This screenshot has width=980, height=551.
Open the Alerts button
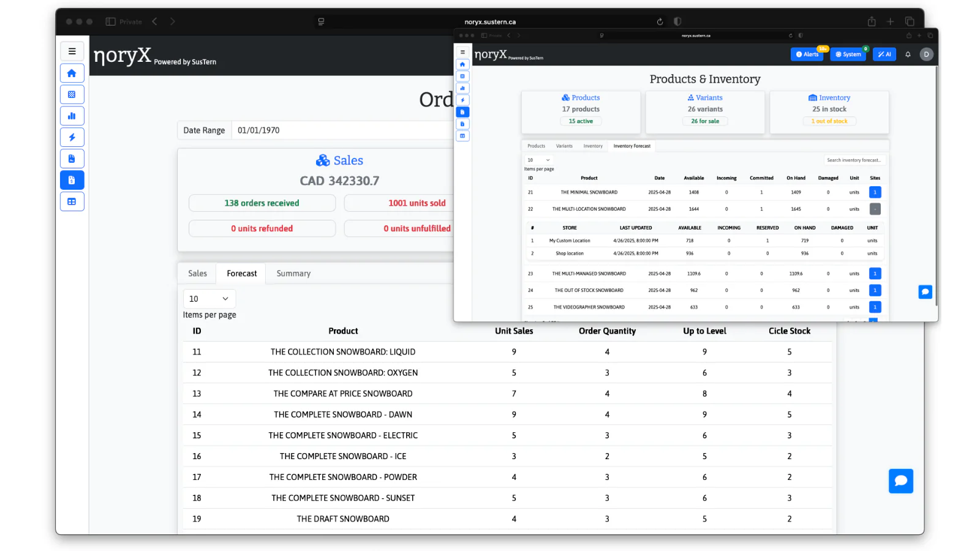807,54
